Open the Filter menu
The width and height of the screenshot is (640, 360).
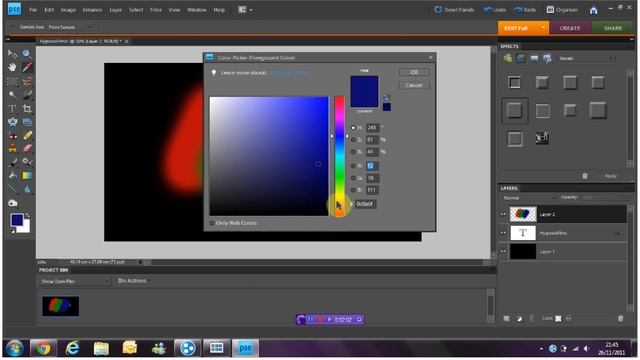[156, 10]
